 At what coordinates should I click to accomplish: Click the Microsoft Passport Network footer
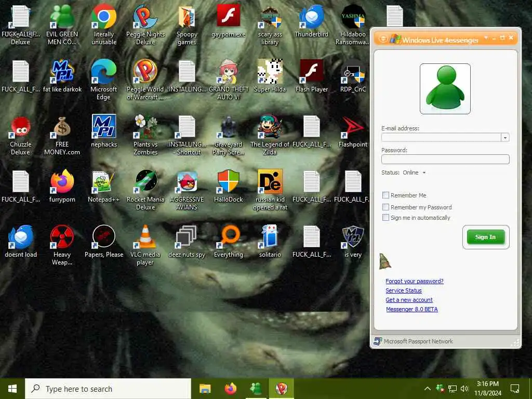pyautogui.click(x=418, y=341)
